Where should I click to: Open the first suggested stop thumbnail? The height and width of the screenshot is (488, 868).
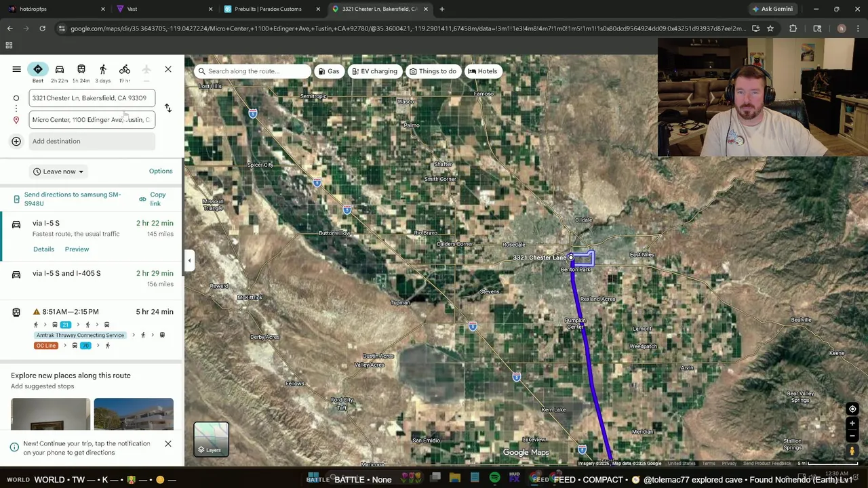[x=50, y=414]
